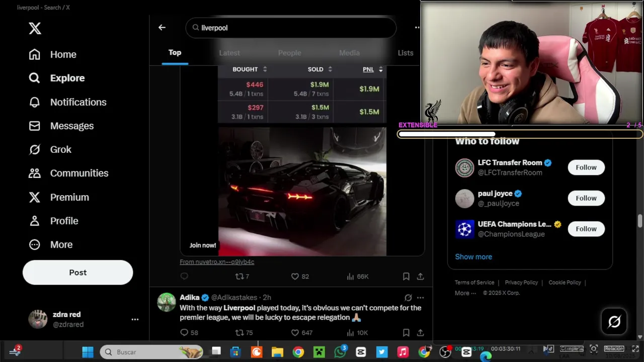Click the zdra red profile avatar
Viewport: 644px width, 362px height.
pos(38,319)
